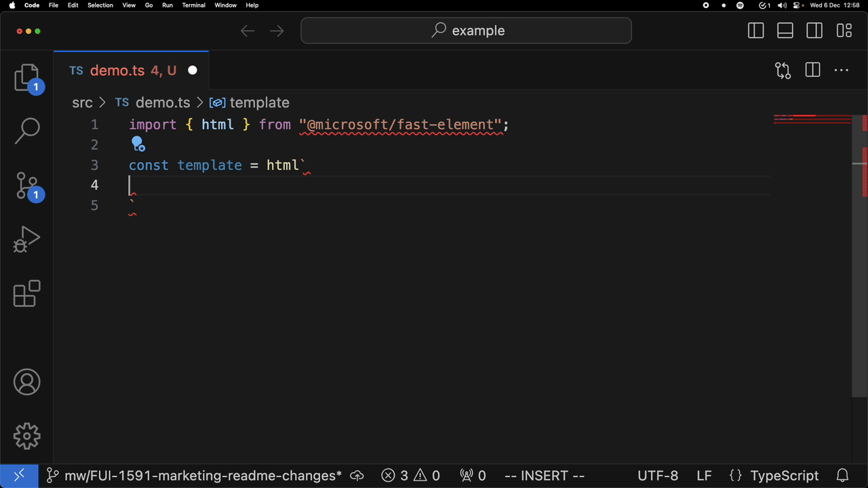Viewport: 868px width, 488px height.
Task: Toggle the secondary side bar layout icon
Action: (814, 30)
